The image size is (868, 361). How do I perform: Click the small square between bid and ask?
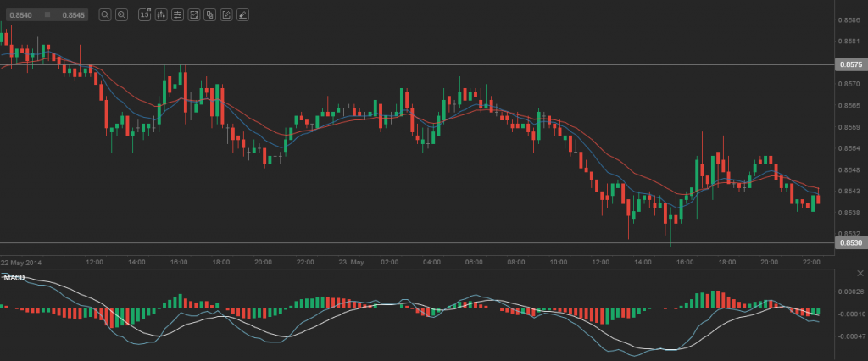pos(47,15)
